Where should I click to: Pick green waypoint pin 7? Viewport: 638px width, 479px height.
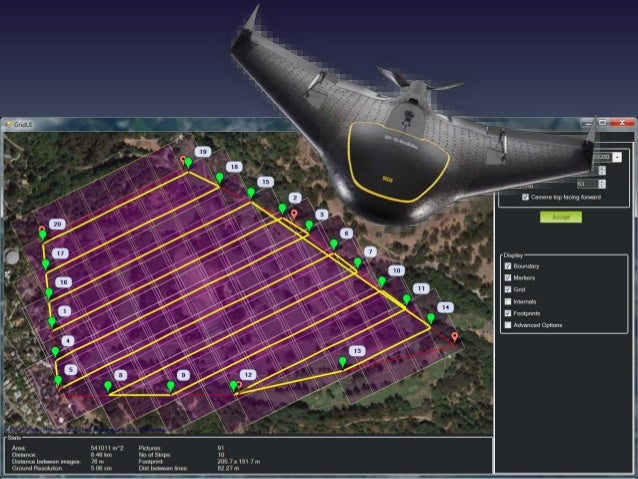[358, 262]
